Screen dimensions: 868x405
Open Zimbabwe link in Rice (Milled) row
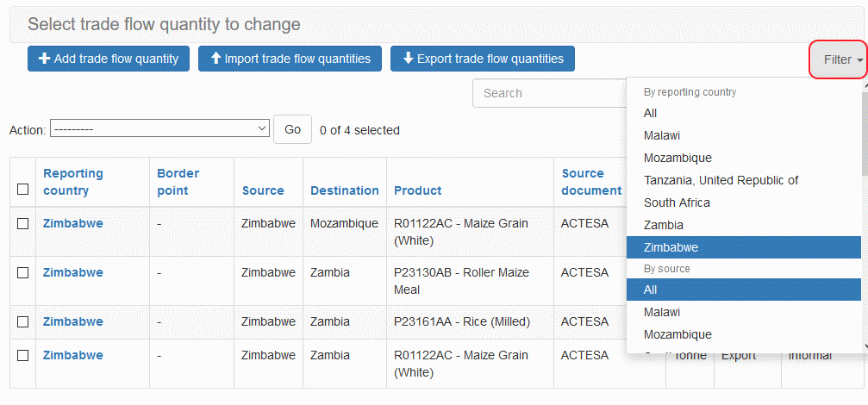coord(73,321)
